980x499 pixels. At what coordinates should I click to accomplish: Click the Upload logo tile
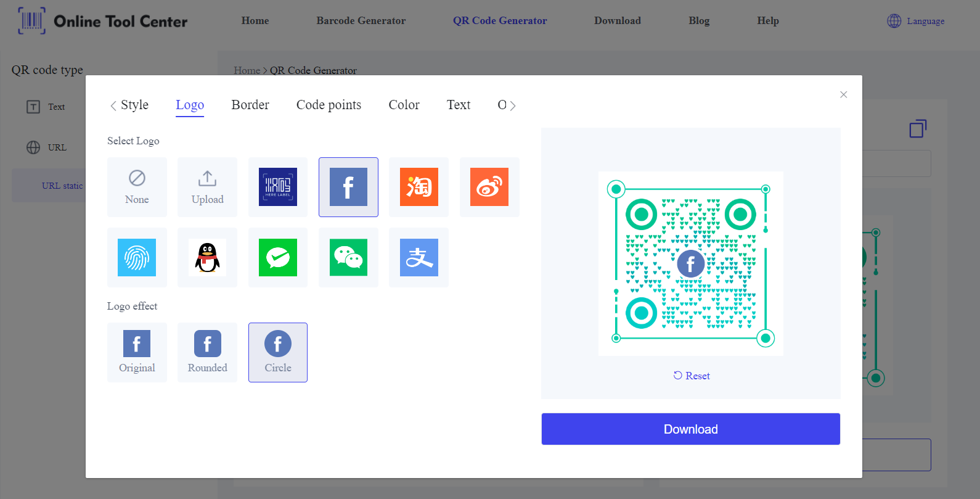click(x=207, y=187)
